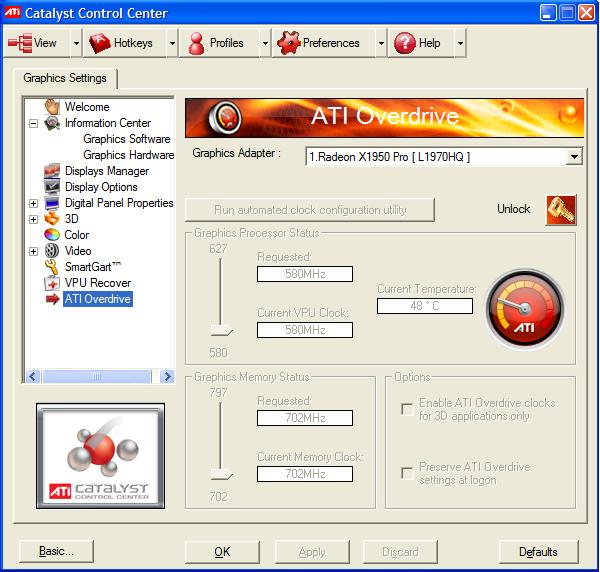Select VPU Recover label in tree
This screenshot has height=572, width=600.
[x=98, y=283]
